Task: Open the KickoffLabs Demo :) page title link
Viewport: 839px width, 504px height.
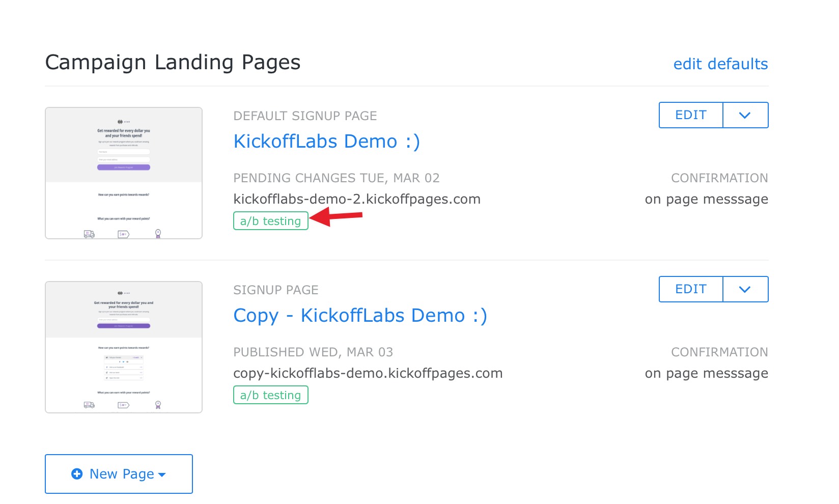Action: (327, 142)
